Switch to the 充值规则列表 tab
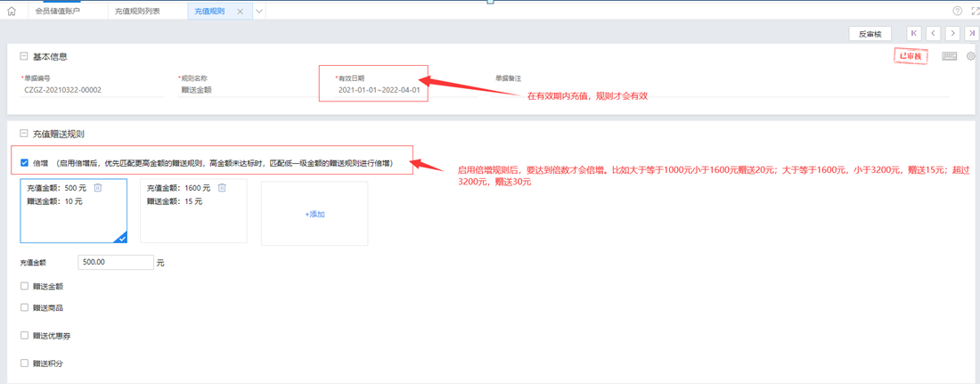Viewport: 980px width, 384px height. pos(138,12)
